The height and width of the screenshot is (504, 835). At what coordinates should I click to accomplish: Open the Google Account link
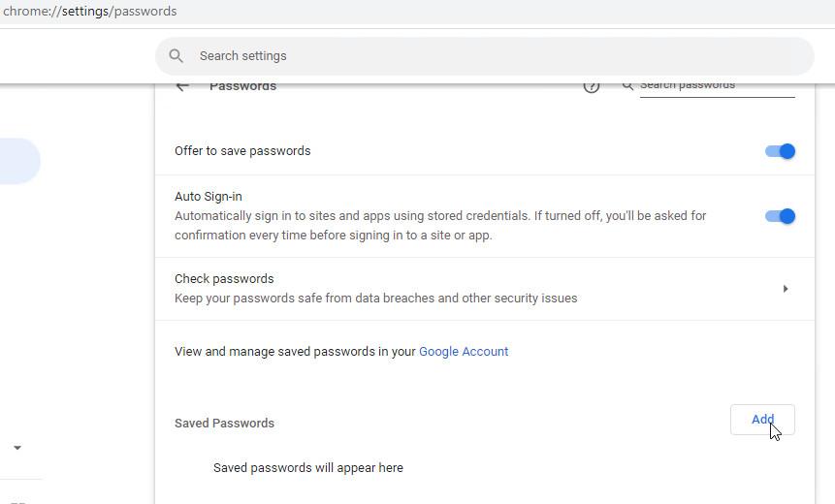click(x=464, y=351)
